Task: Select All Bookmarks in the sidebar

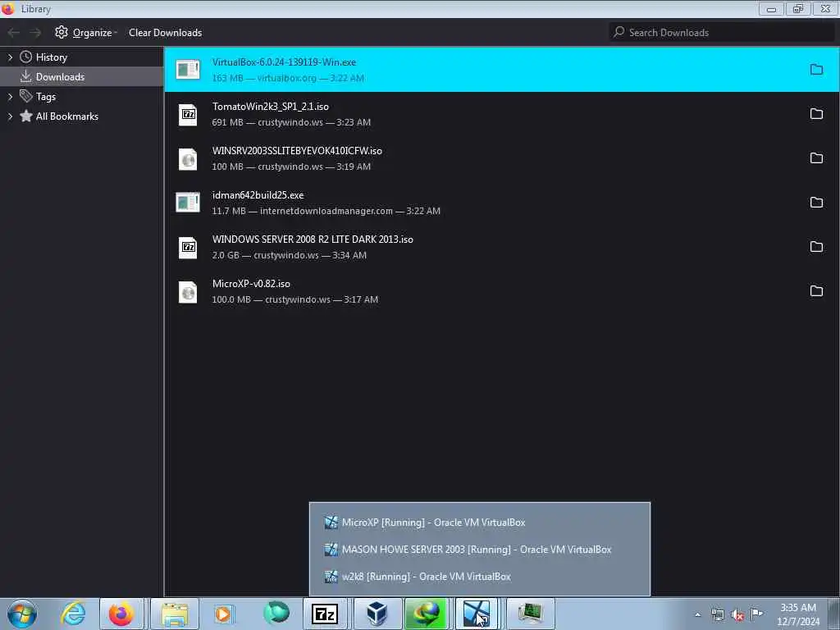Action: [67, 116]
